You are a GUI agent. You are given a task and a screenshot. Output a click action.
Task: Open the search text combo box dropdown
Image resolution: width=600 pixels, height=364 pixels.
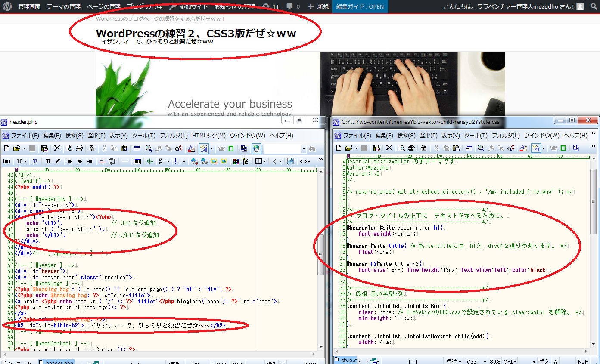tap(304, 149)
